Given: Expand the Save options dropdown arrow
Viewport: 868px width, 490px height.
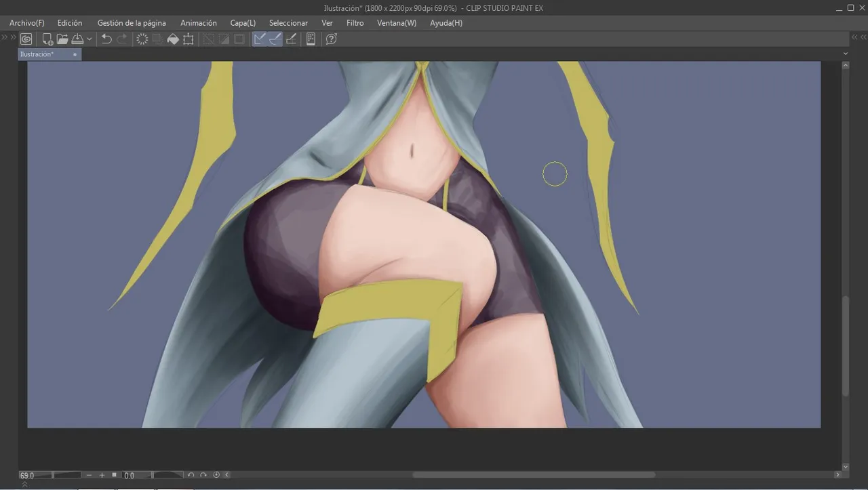Looking at the screenshot, I should [x=90, y=39].
